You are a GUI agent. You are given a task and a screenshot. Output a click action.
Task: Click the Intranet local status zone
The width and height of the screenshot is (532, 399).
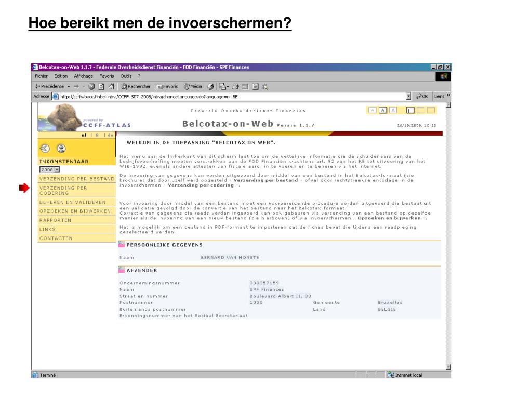pyautogui.click(x=405, y=375)
